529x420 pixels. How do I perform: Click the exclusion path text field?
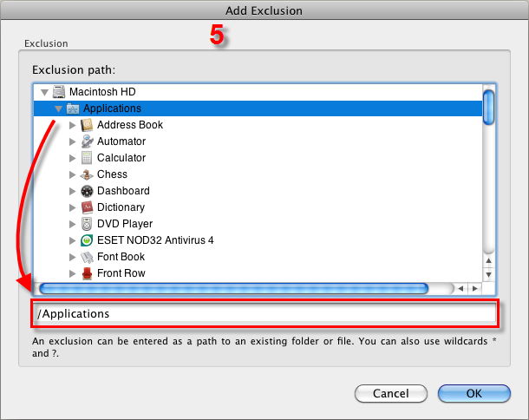(x=264, y=313)
